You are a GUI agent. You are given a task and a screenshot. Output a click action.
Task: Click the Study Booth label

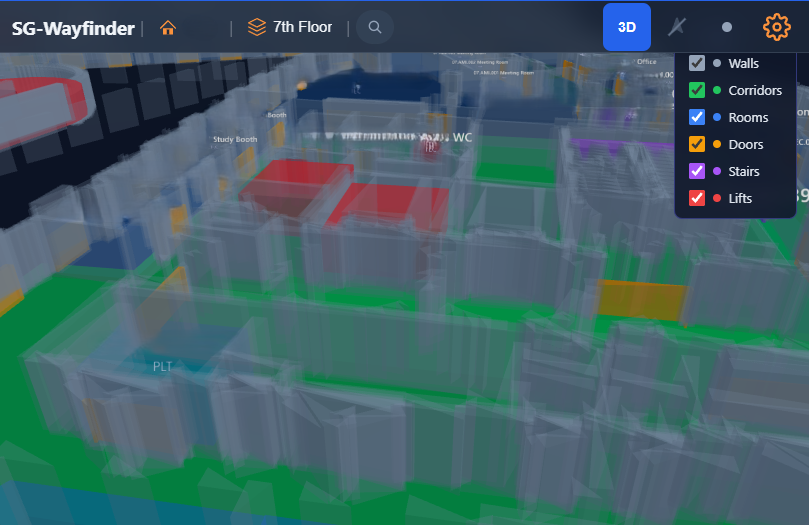coord(235,139)
